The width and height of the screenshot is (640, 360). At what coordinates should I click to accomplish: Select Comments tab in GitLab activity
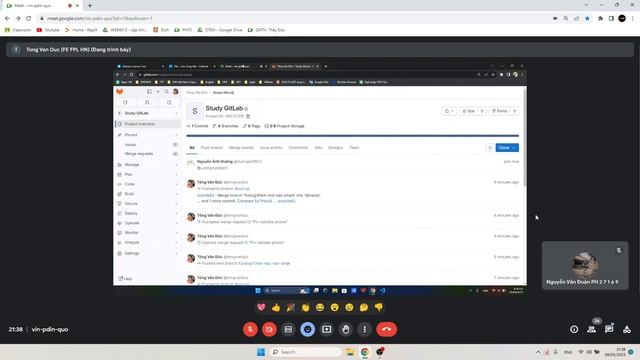(298, 148)
